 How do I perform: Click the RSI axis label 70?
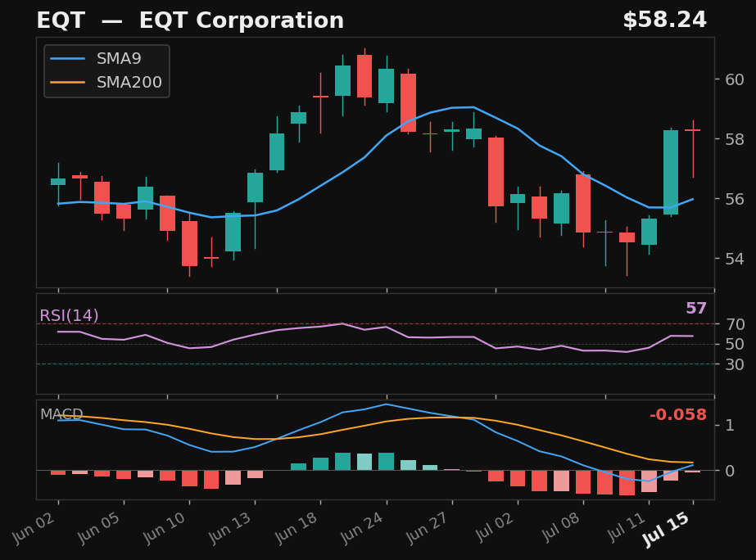click(x=736, y=324)
